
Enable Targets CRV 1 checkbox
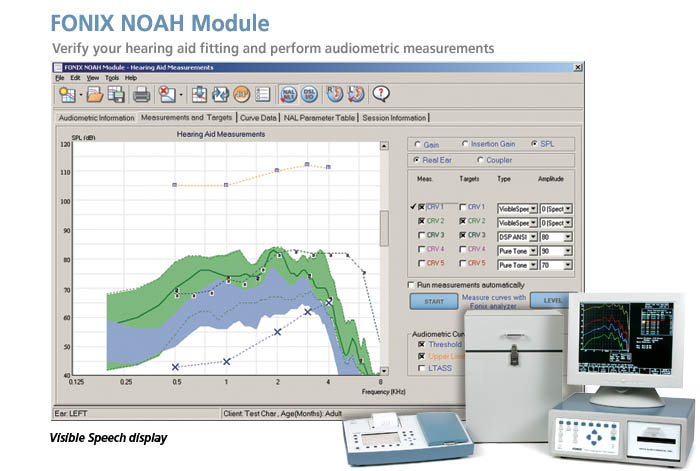463,207
